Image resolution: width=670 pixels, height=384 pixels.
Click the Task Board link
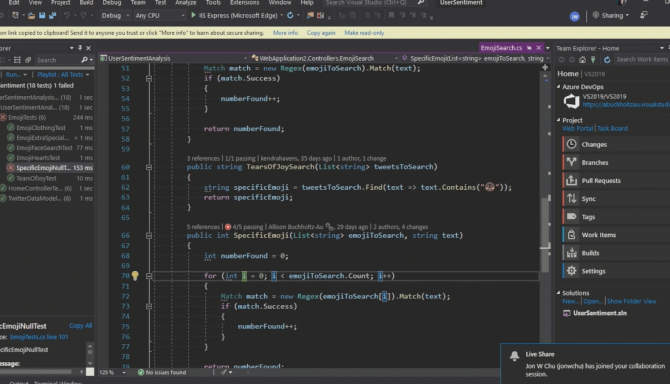[x=612, y=128]
